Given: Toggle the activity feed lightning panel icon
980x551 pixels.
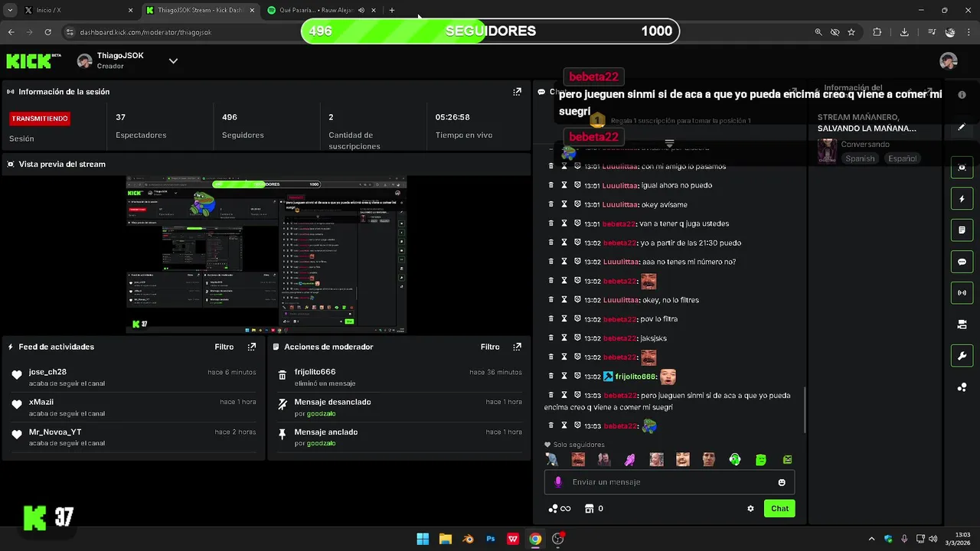Looking at the screenshot, I should 962,199.
